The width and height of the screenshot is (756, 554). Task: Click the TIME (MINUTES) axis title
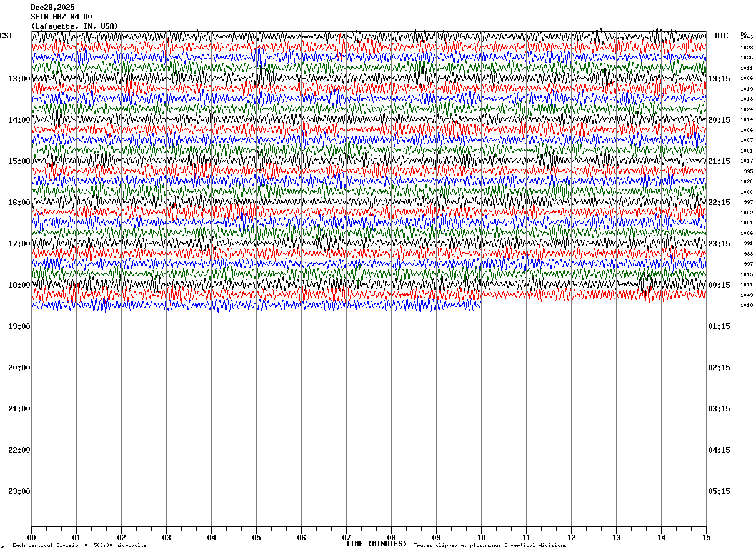tap(376, 544)
